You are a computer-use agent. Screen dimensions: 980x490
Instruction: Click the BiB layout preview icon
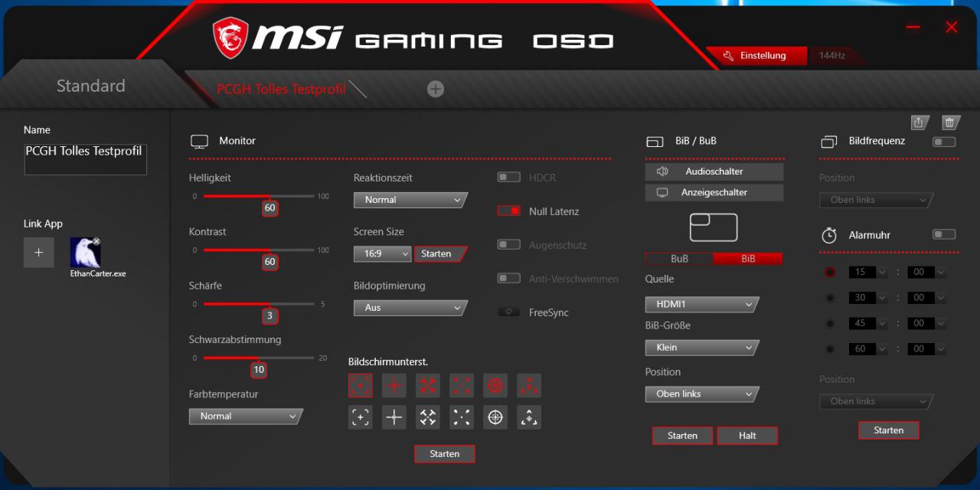(714, 228)
